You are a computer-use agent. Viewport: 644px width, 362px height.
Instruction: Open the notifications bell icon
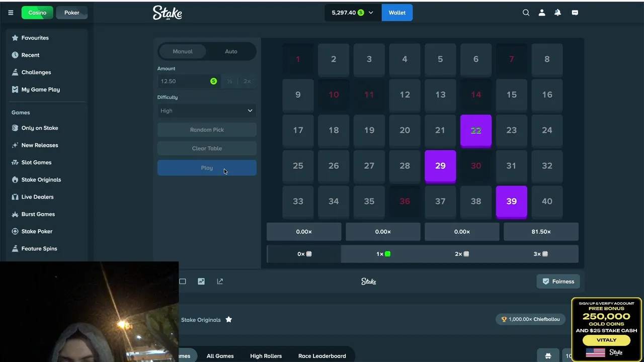pos(557,13)
